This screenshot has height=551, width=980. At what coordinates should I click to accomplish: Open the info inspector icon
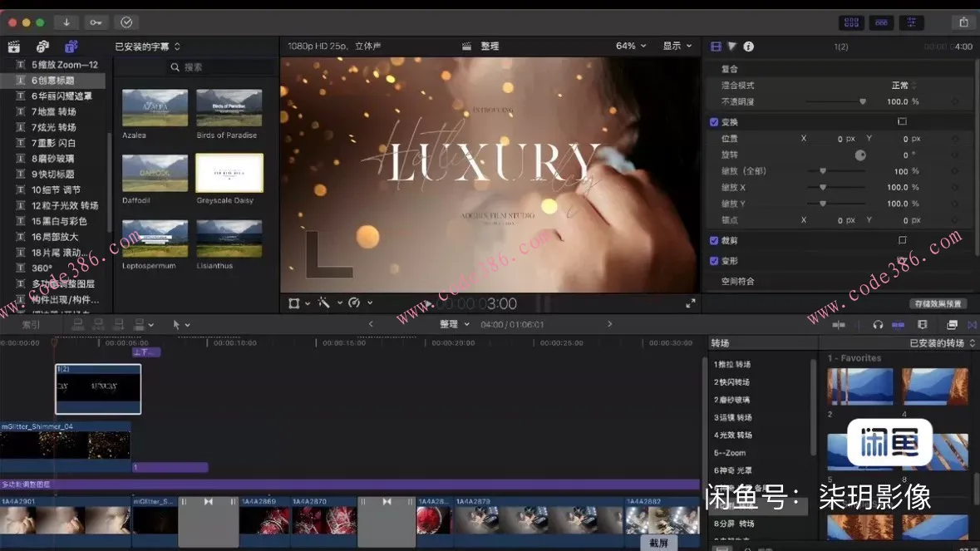(x=748, y=47)
